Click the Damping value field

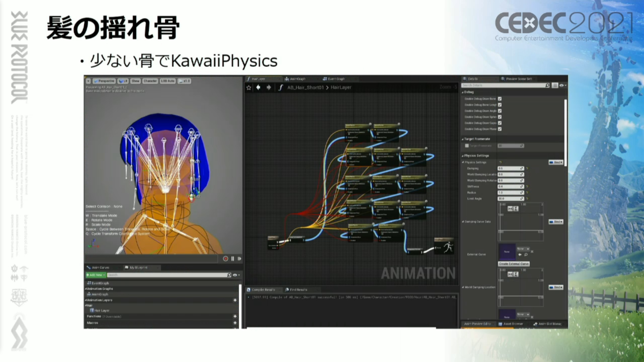(508, 169)
